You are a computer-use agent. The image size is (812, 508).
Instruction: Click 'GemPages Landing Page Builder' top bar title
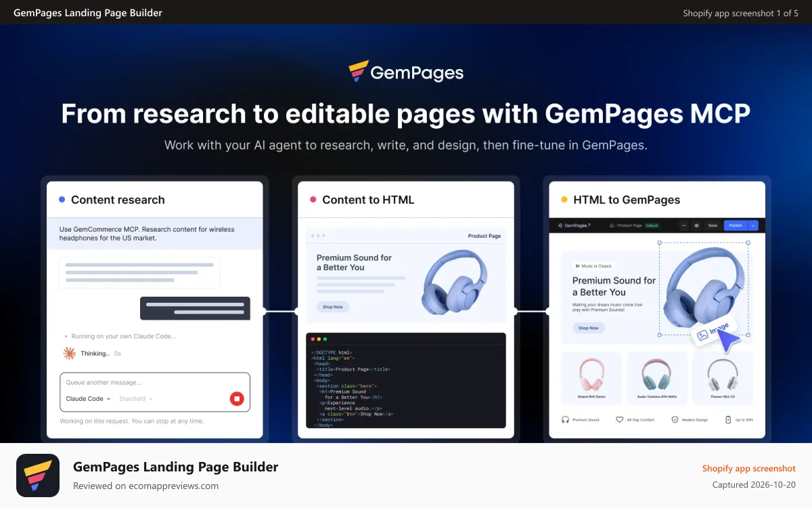88,13
